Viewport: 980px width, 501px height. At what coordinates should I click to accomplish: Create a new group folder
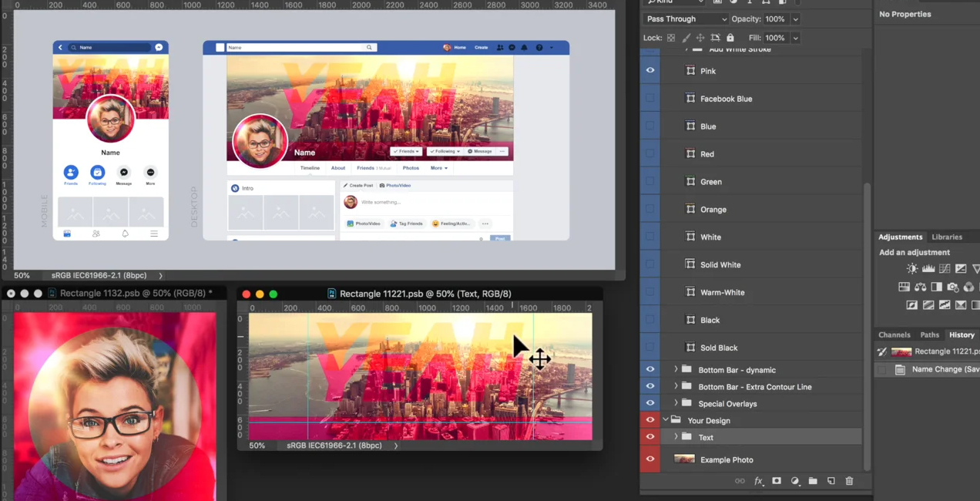coord(813,481)
